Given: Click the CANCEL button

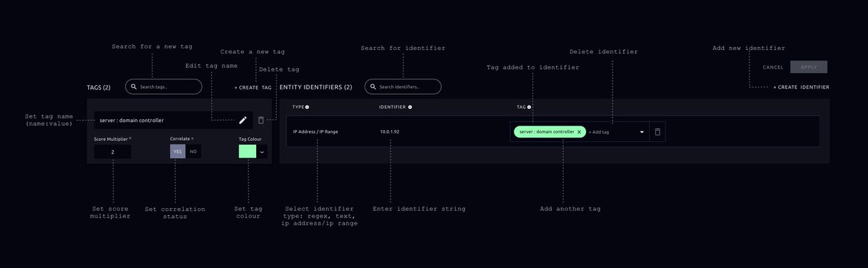Looking at the screenshot, I should [x=773, y=67].
